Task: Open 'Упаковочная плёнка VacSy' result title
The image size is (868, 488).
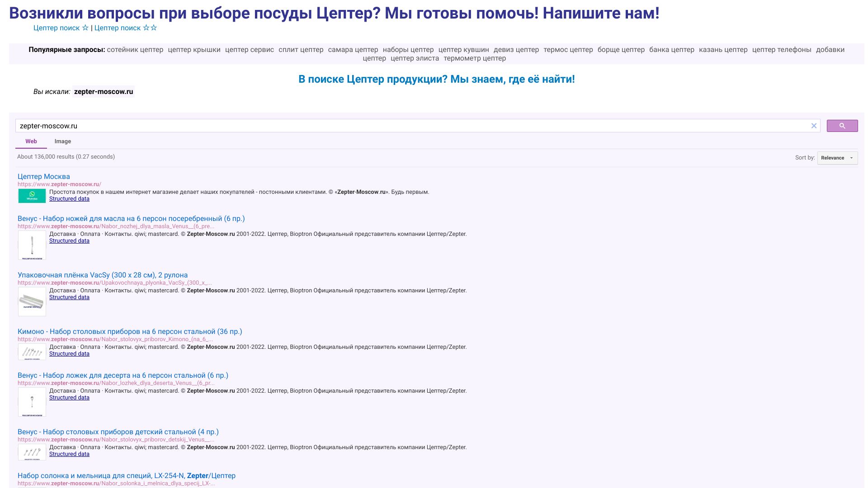Action: 103,275
